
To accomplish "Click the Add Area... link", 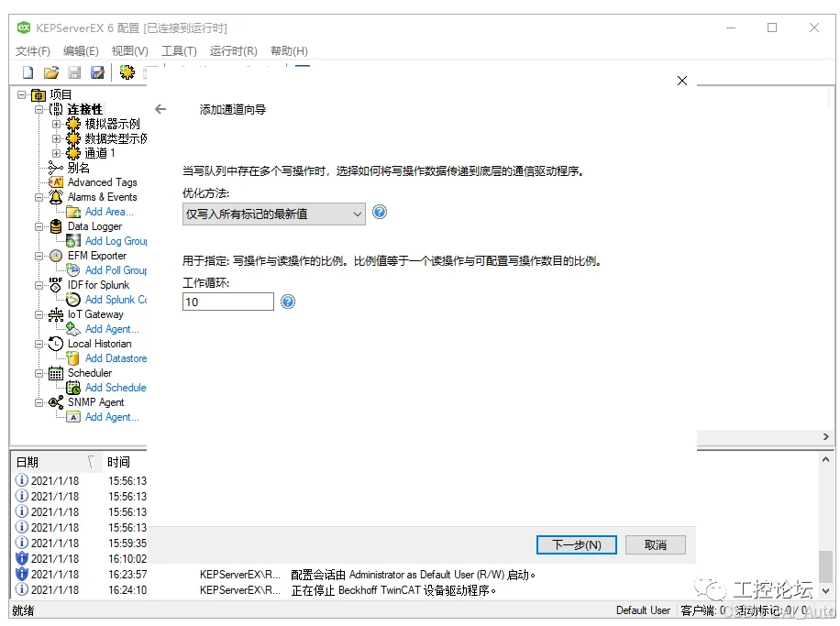I will [x=109, y=212].
